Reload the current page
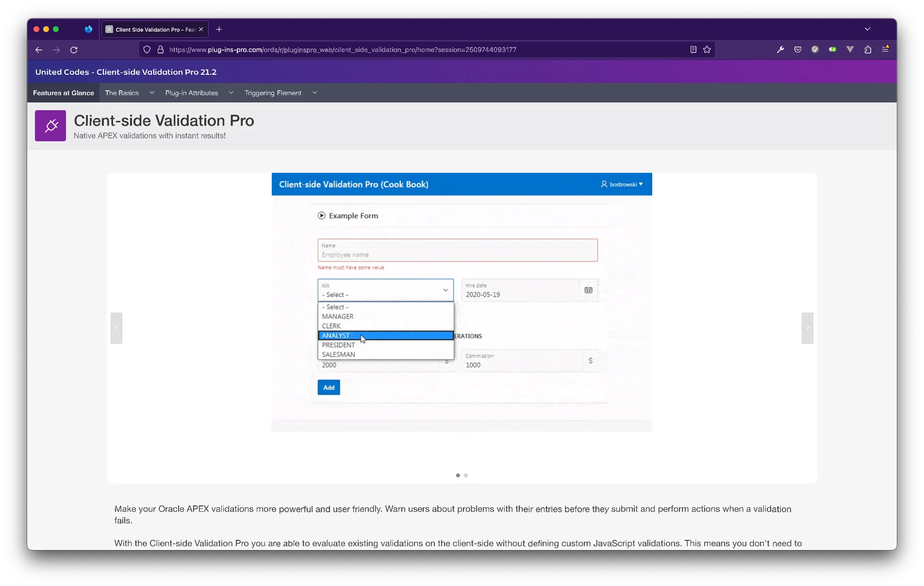The image size is (924, 586). pyautogui.click(x=74, y=50)
